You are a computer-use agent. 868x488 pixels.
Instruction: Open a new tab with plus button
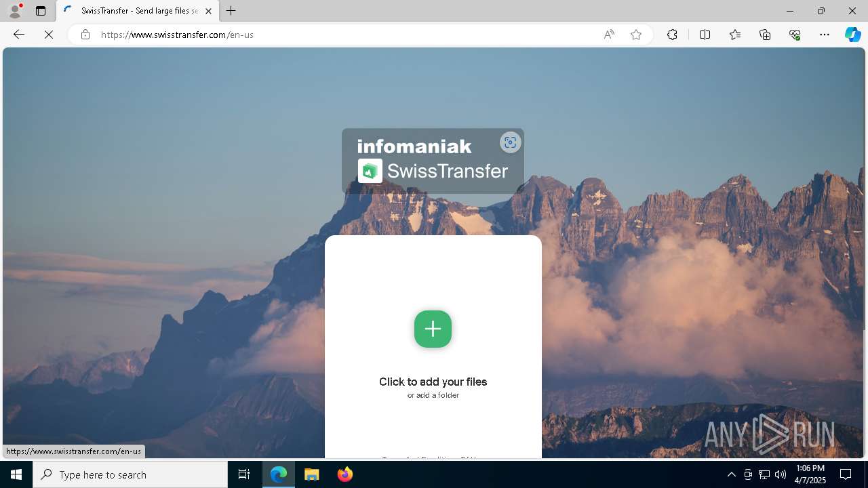click(231, 11)
